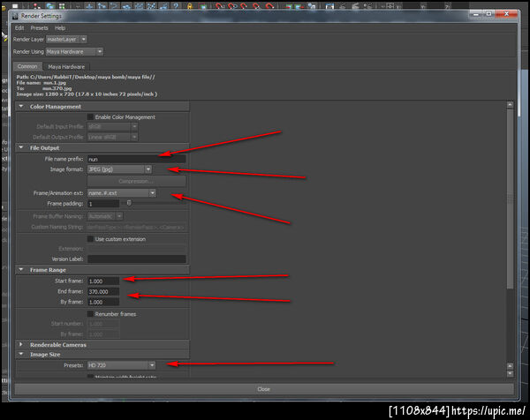Collapse the Frame Range section
The width and height of the screenshot is (530, 420).
click(21, 270)
